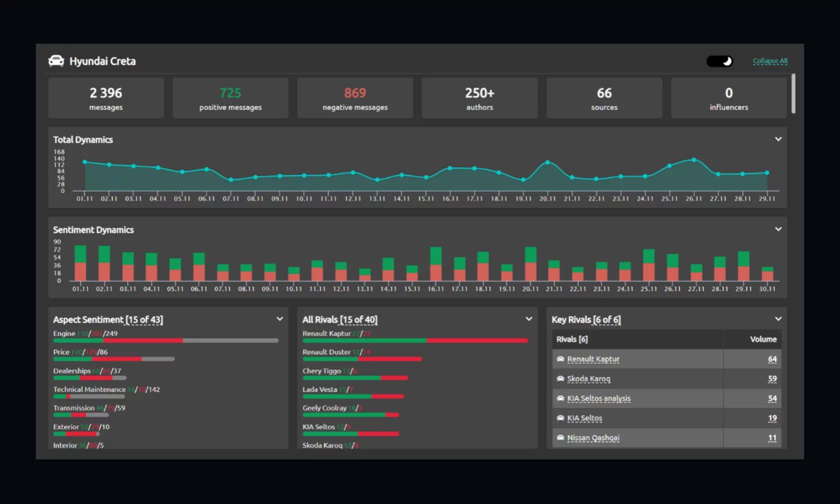The image size is (840, 504).
Task: Click the Collapse All link
Action: (770, 61)
